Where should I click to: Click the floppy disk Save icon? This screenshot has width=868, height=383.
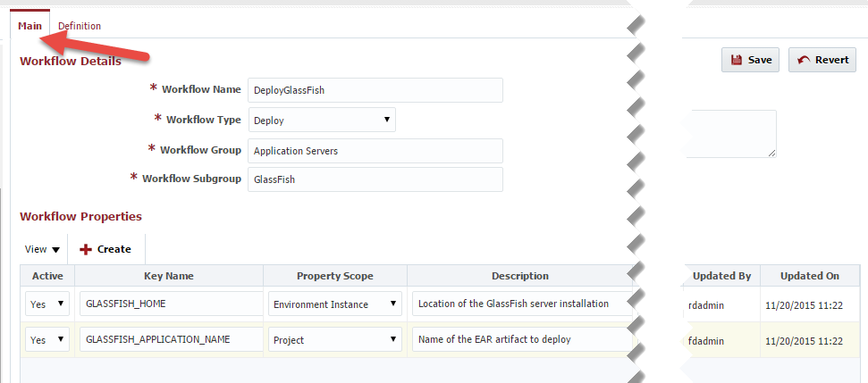(x=737, y=60)
